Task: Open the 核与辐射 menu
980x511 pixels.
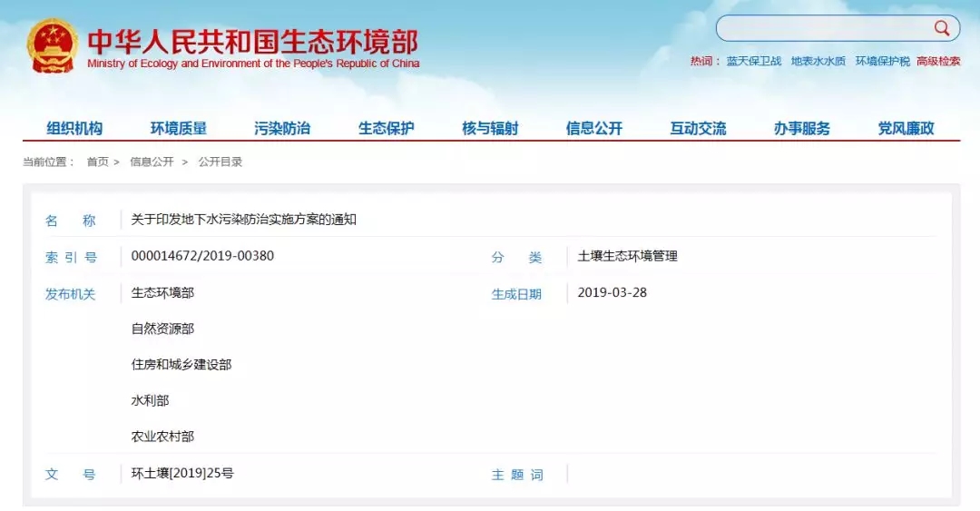Action: 490,128
